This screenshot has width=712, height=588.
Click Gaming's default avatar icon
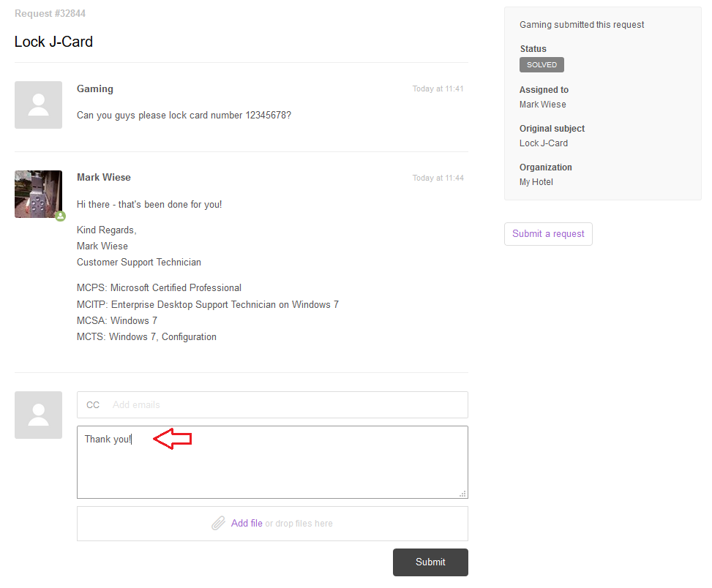38,105
